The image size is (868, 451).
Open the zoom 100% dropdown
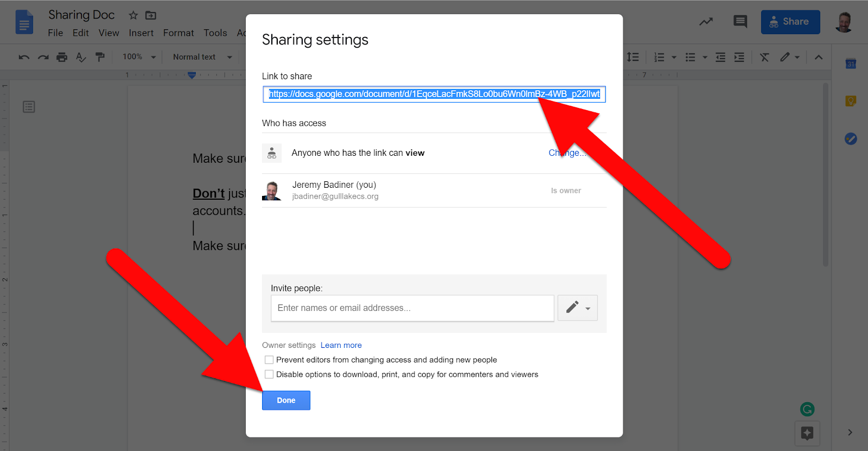139,57
